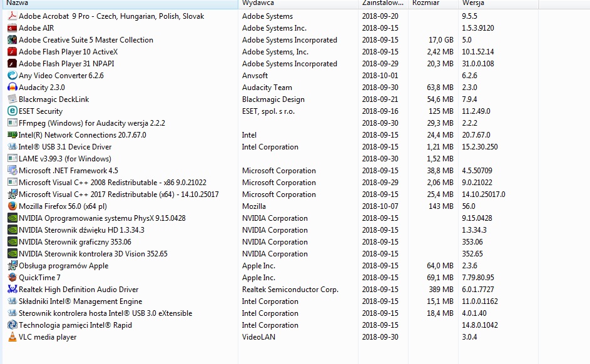Click the Technologia pamięci Intel Rapid icon
This screenshot has height=364, width=590.
coord(13,325)
